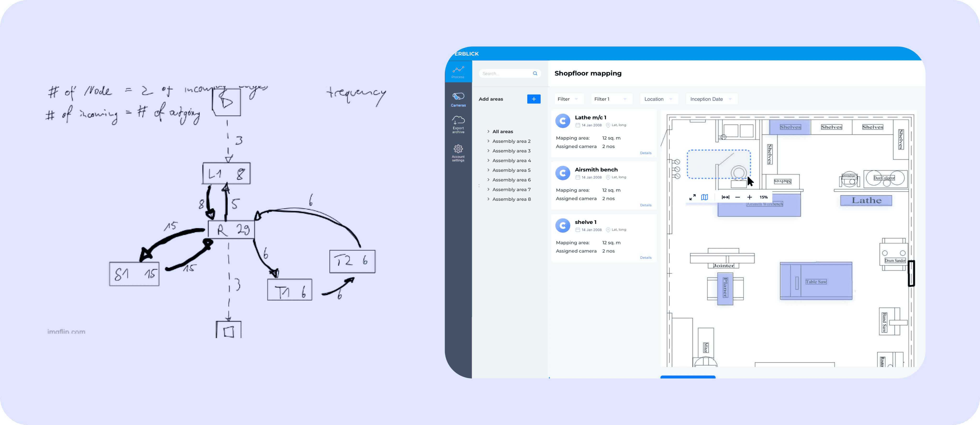Zoom in with the plus icon
This screenshot has width=980, height=425.
(749, 197)
